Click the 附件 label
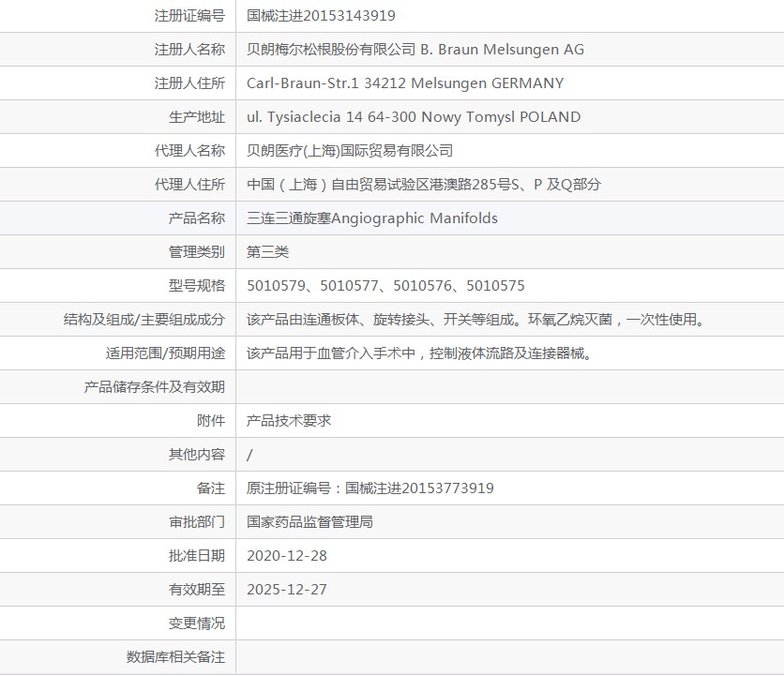This screenshot has width=784, height=676. pyautogui.click(x=210, y=420)
